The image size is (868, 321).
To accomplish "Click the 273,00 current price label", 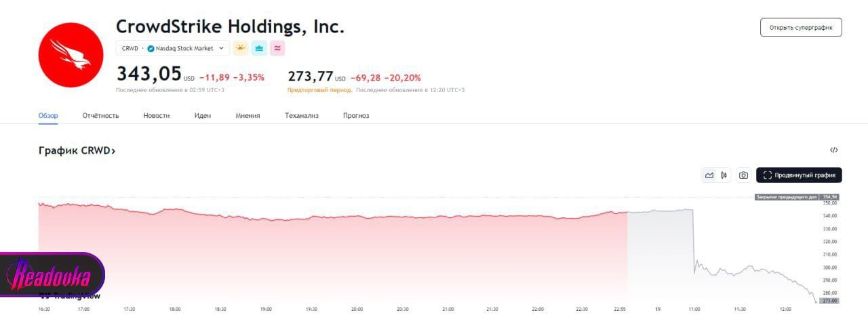I will [830, 301].
